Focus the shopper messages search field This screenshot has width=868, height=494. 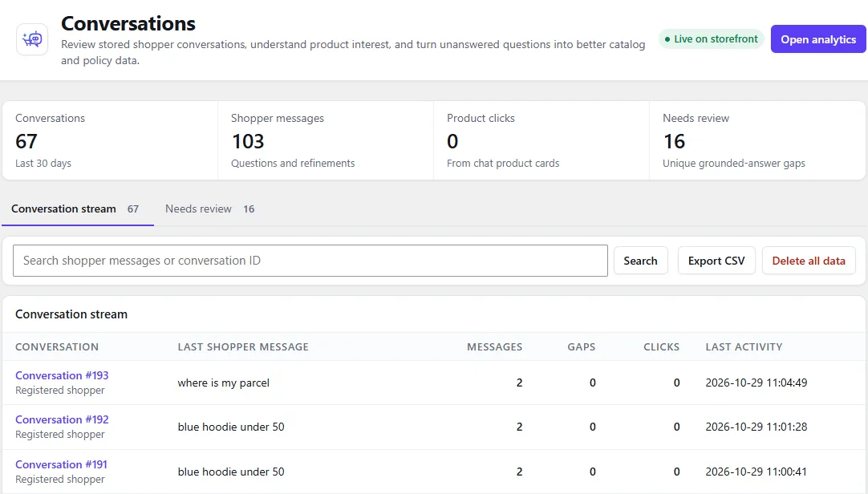click(310, 261)
